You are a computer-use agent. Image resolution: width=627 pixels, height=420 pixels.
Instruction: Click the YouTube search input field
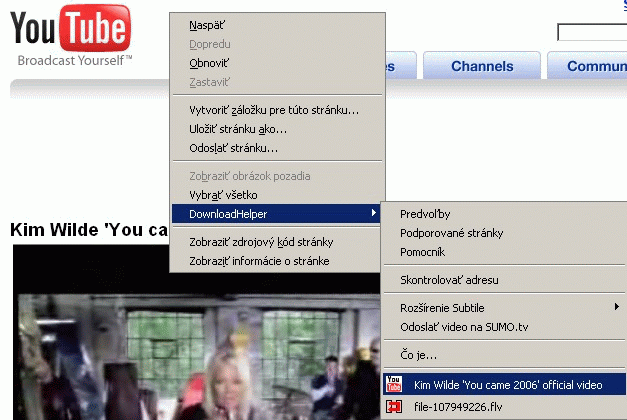click(592, 32)
